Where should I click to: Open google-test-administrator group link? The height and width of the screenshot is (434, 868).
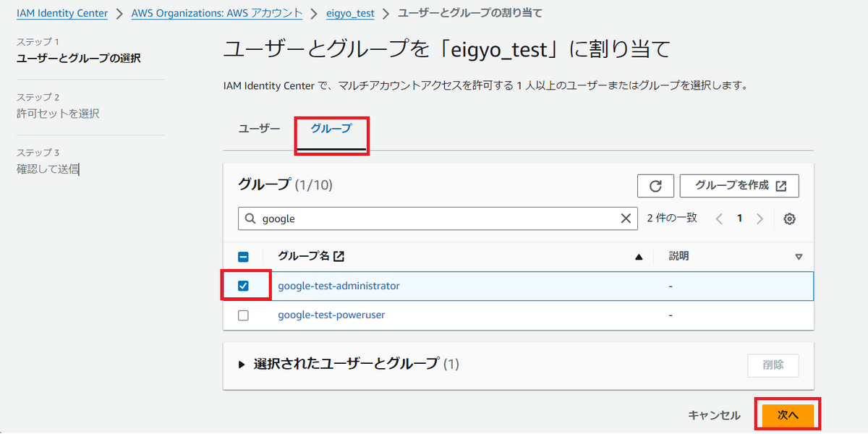point(339,286)
